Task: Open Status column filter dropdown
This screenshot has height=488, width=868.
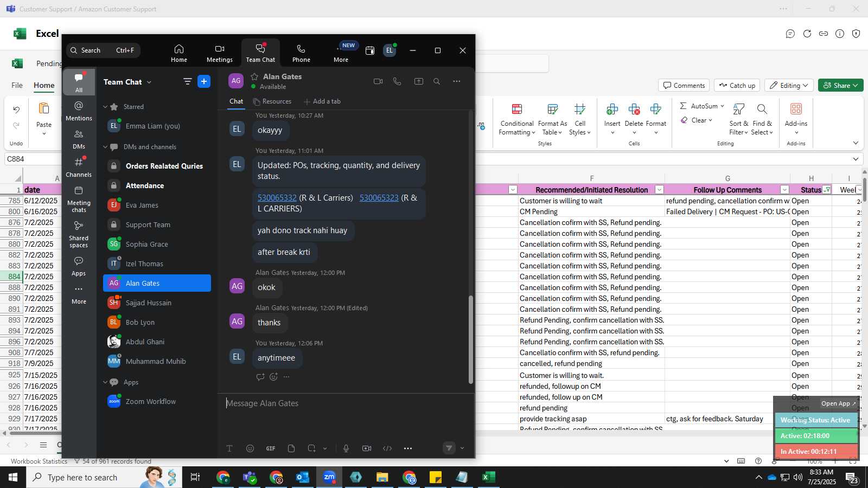Action: tap(827, 190)
